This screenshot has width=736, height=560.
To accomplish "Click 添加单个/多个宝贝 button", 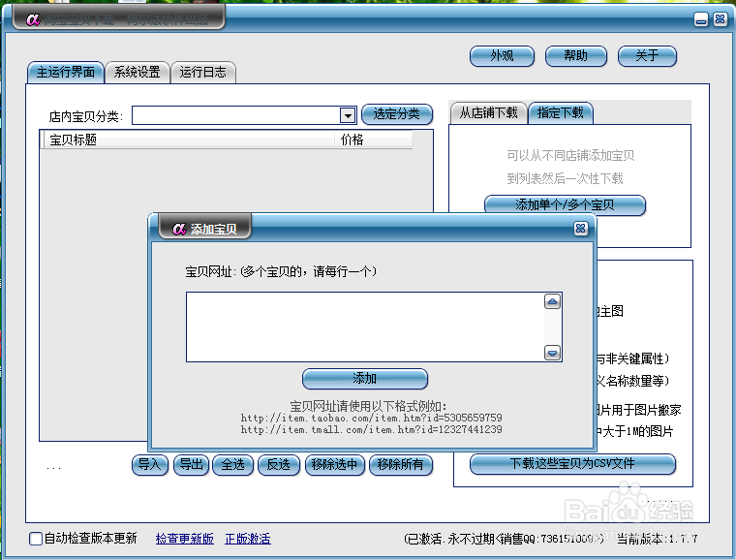I will pyautogui.click(x=565, y=204).
